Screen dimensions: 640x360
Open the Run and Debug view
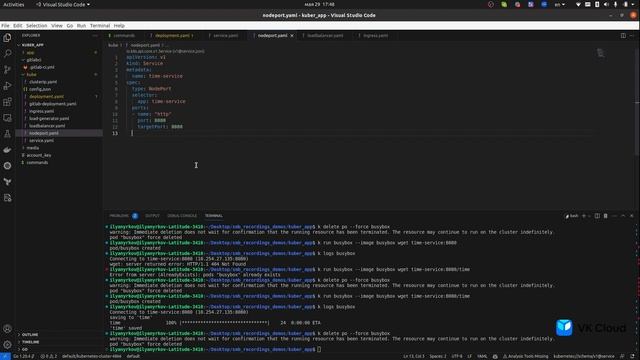pos(7,86)
